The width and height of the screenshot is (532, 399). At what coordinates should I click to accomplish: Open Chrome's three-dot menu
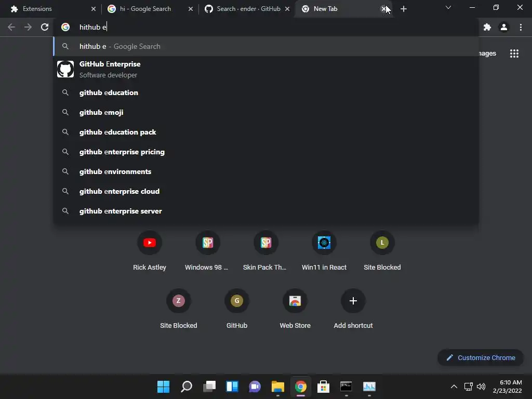click(x=521, y=27)
